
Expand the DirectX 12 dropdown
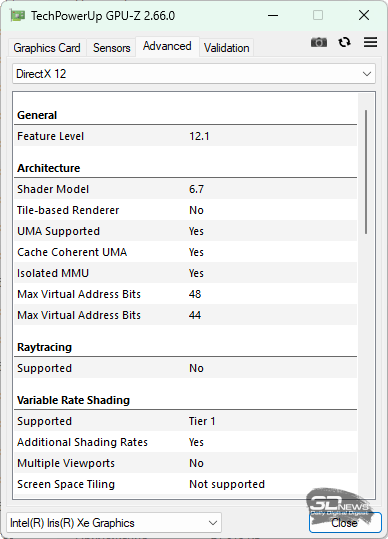click(x=194, y=74)
